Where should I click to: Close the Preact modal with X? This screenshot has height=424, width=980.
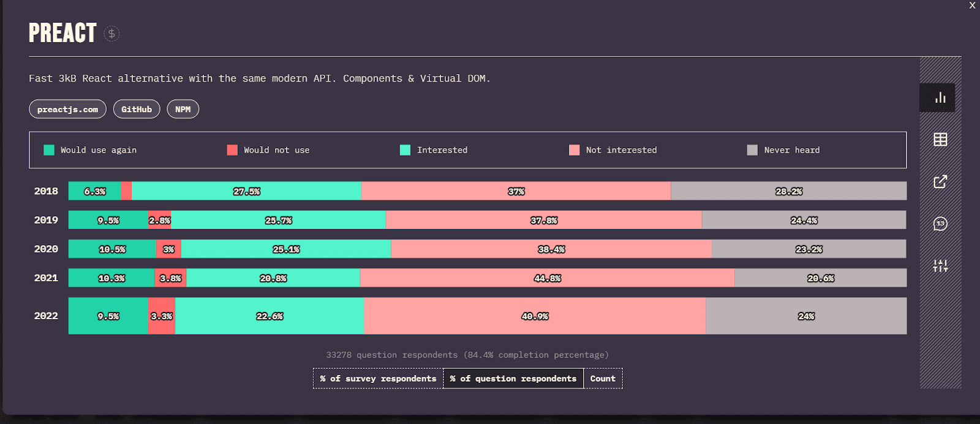[x=972, y=6]
